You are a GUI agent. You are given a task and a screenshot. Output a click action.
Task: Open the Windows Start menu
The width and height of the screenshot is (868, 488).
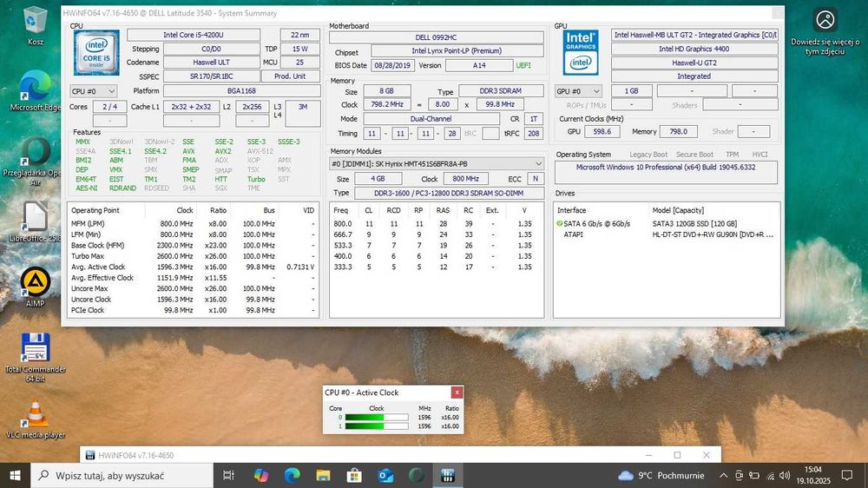tap(15, 475)
